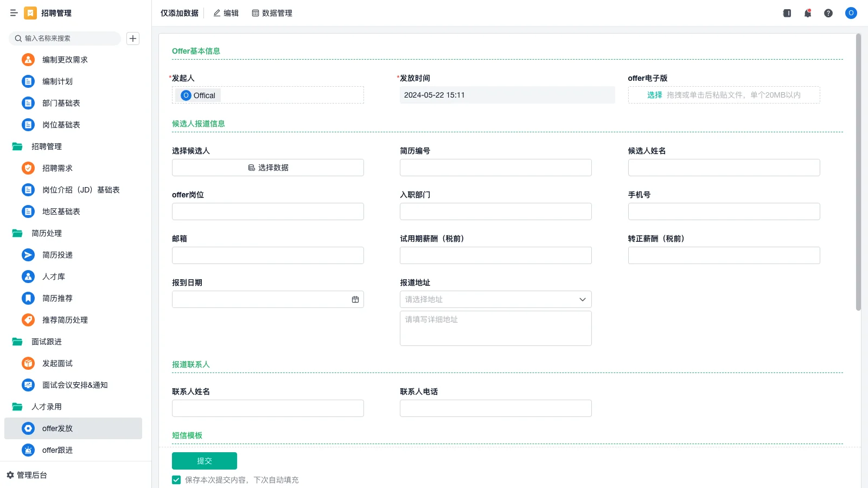Select the 人才库 sidebar icon
868x488 pixels.
[28, 277]
